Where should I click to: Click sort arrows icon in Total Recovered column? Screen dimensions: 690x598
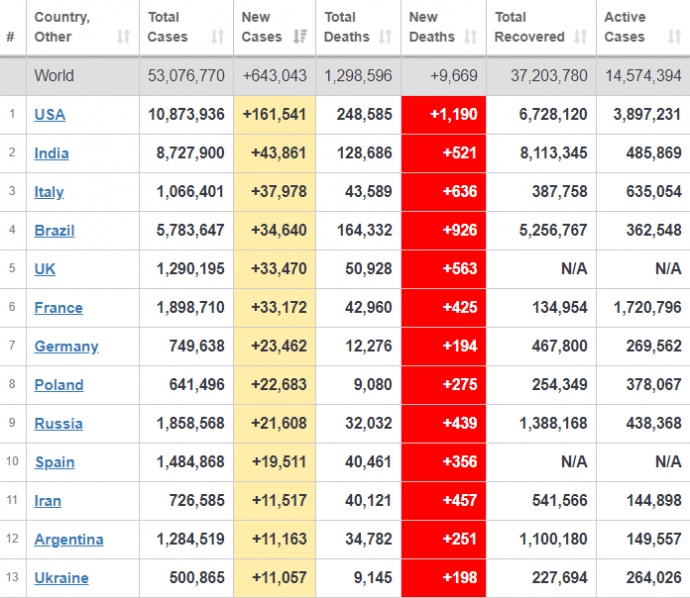(580, 37)
